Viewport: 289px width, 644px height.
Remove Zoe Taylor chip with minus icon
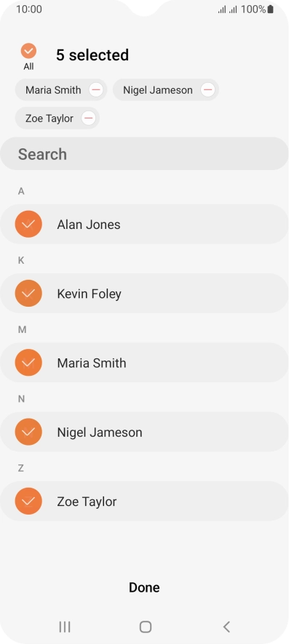click(x=88, y=118)
